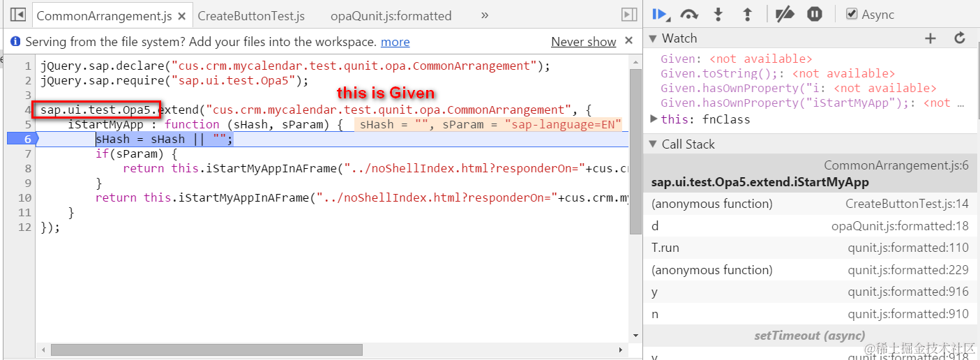Step into next function call
This screenshot has width=980, height=360.
click(x=718, y=14)
